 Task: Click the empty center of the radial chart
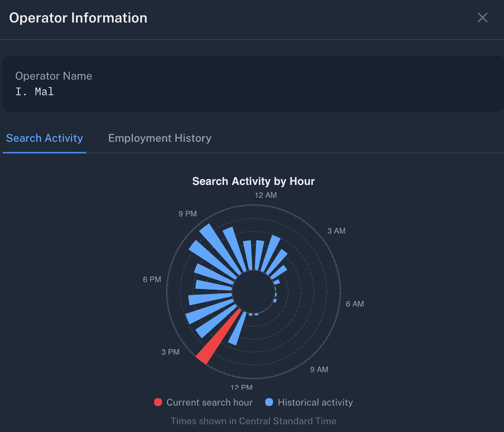(254, 291)
